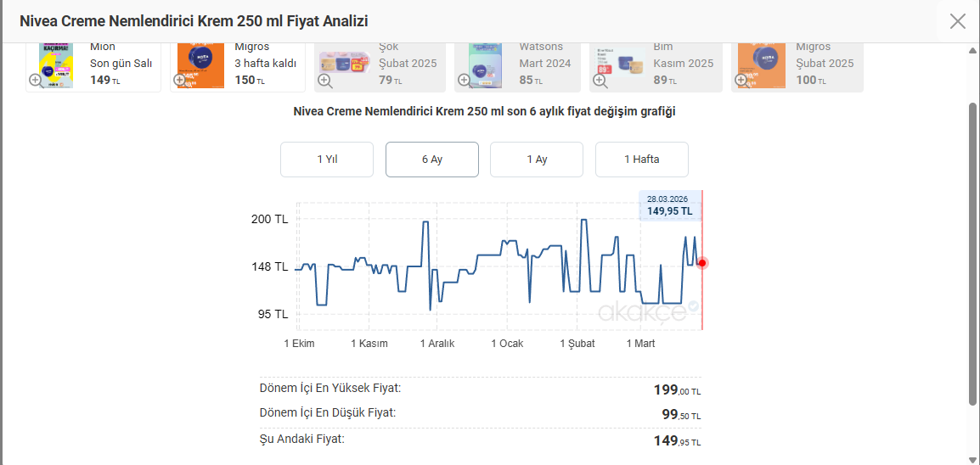Click magnifier icon on Bim Kasım 2025 card
The image size is (980, 465).
tap(599, 81)
